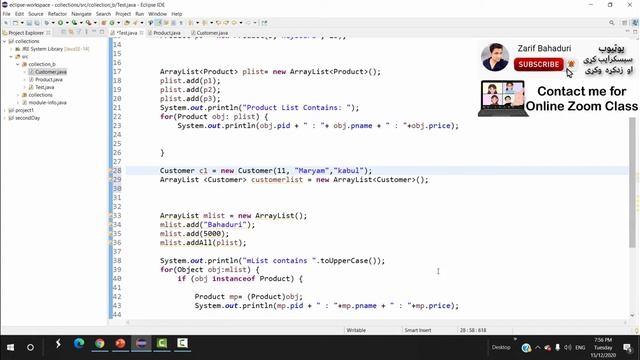Viewport: 640px width, 360px height.
Task: Click the Back navigation arrow toolbar icon
Action: [x=234, y=23]
